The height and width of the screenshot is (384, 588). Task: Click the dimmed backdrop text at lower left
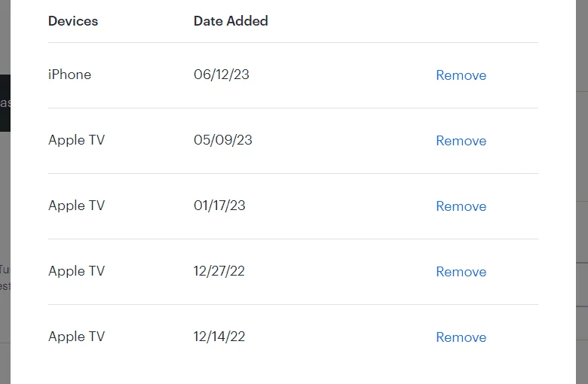[x=5, y=278]
